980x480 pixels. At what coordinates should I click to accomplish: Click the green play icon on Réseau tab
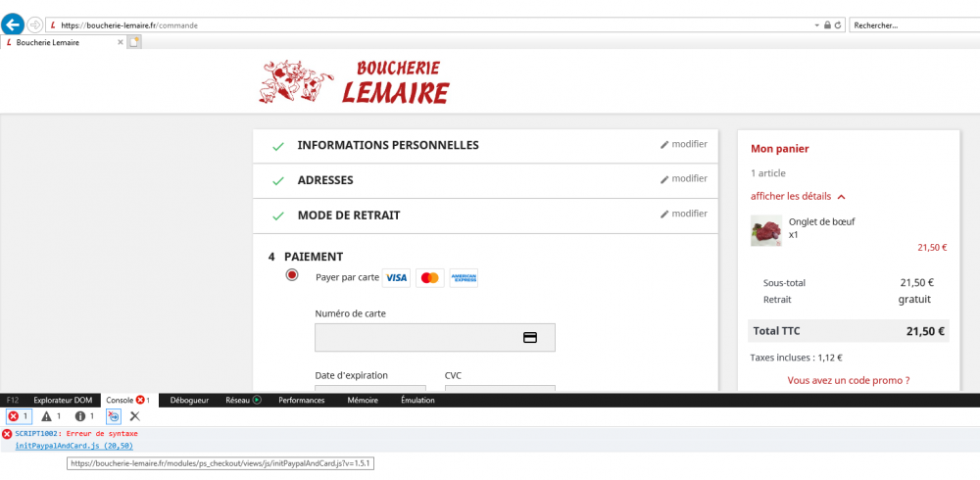[256, 400]
